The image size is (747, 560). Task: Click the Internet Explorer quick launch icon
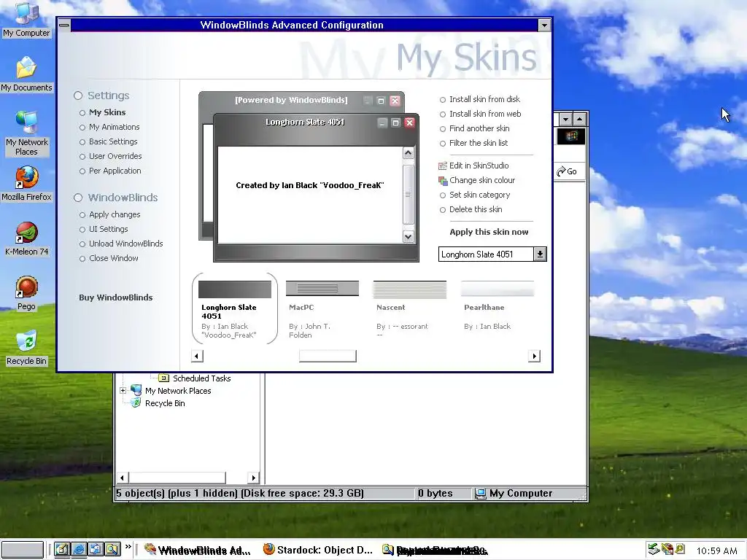tap(79, 549)
